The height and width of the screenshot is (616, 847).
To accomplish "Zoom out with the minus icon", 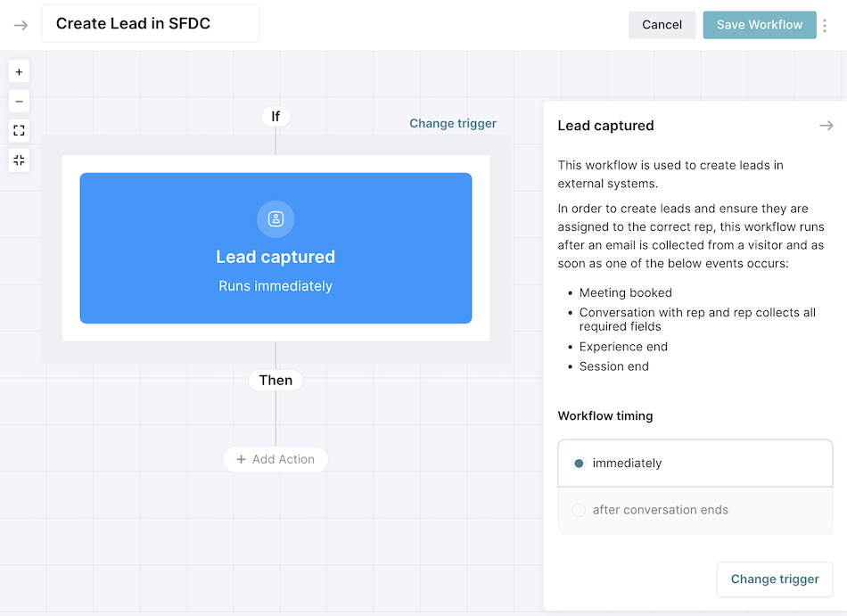I will [x=19, y=101].
